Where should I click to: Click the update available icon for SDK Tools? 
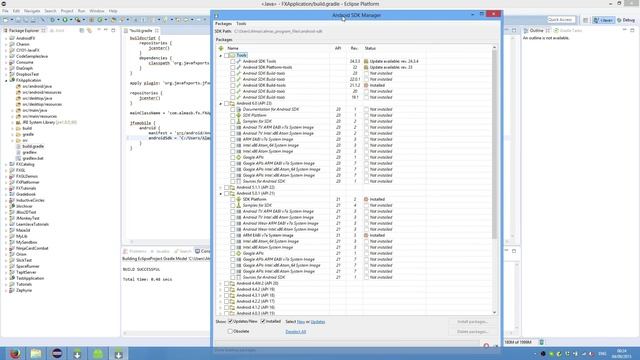pos(366,61)
